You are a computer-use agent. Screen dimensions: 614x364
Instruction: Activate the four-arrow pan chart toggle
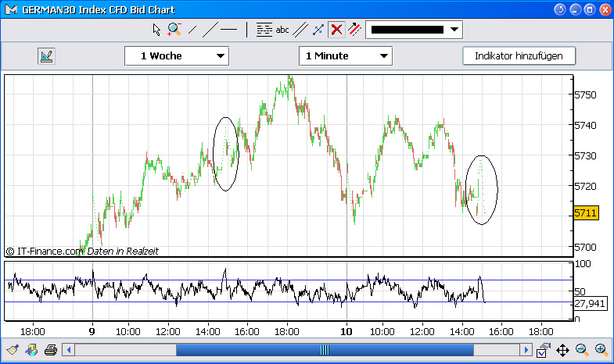[562, 349]
